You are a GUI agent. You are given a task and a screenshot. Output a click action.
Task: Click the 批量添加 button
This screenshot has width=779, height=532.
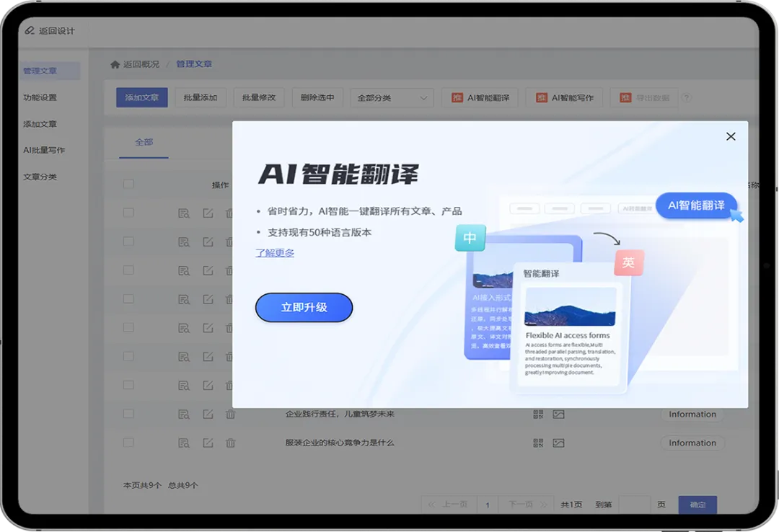(x=201, y=98)
